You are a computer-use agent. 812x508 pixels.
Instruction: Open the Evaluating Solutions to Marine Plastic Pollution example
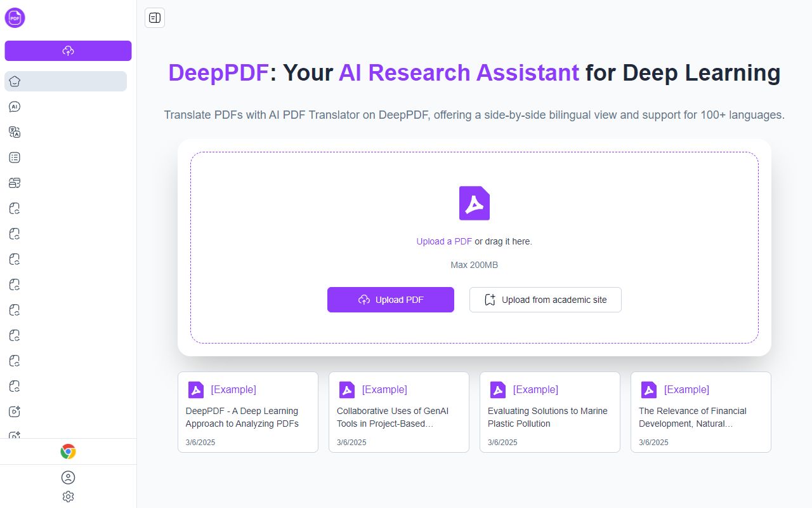pyautogui.click(x=549, y=412)
